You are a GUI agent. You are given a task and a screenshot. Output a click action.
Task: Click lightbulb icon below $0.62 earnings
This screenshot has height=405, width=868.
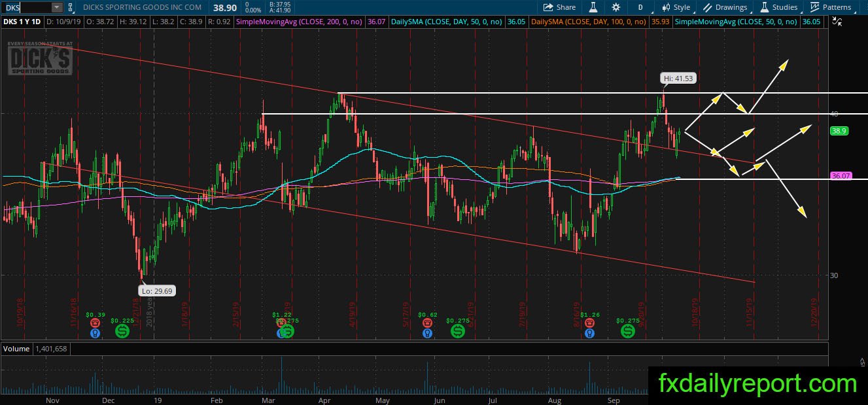427,333
